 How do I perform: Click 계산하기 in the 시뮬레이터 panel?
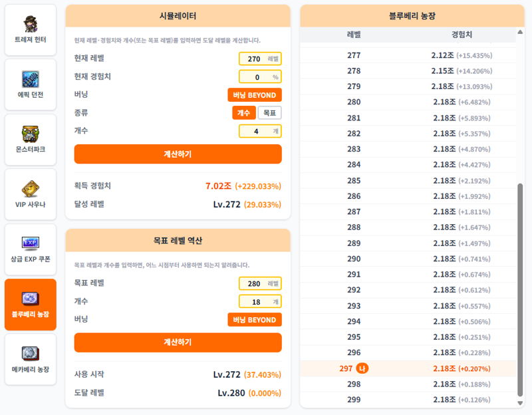(178, 154)
